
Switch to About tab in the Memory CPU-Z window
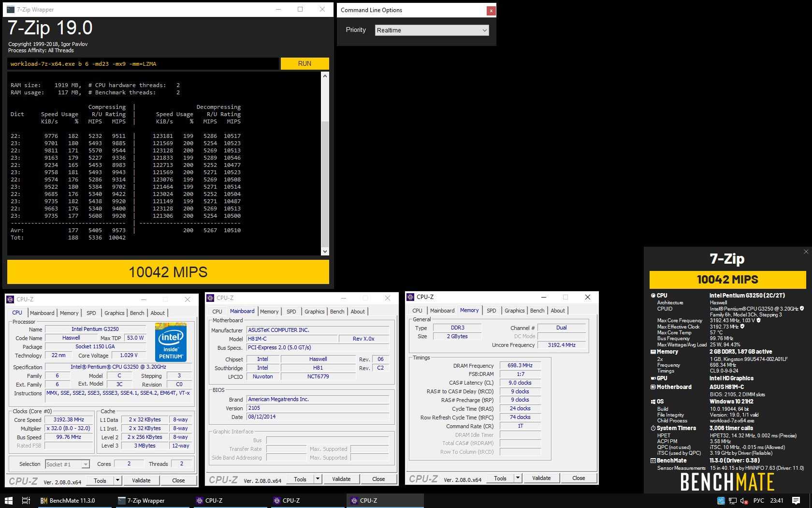click(x=558, y=311)
